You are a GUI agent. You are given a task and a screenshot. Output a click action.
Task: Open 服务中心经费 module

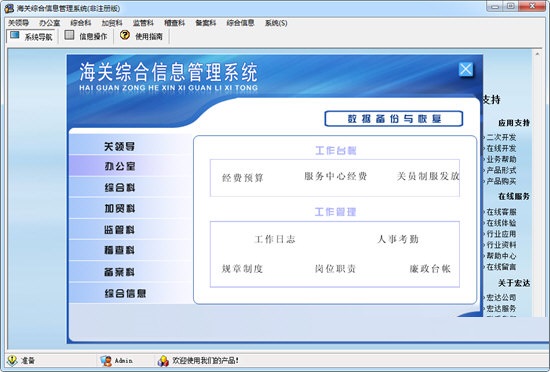tap(336, 176)
